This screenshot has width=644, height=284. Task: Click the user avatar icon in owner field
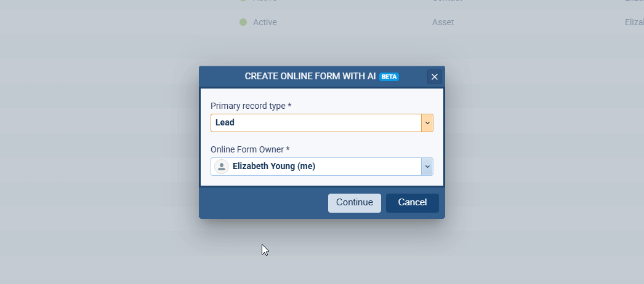coord(222,167)
